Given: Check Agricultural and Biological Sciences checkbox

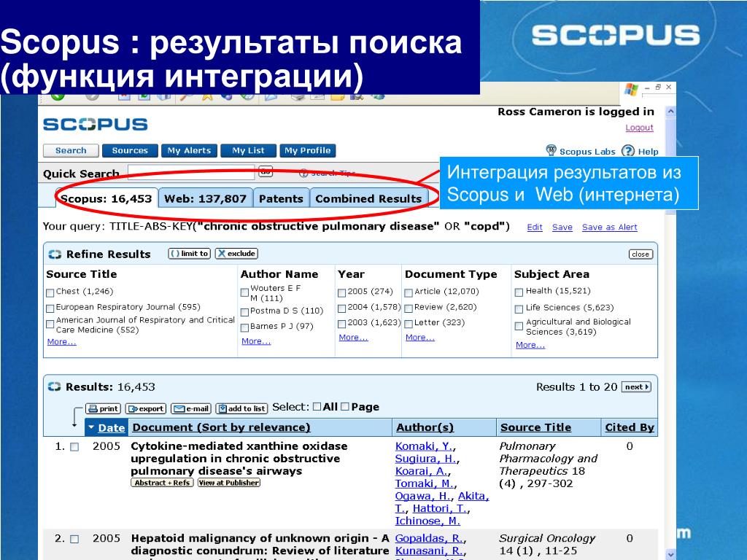Looking at the screenshot, I should coord(519,326).
